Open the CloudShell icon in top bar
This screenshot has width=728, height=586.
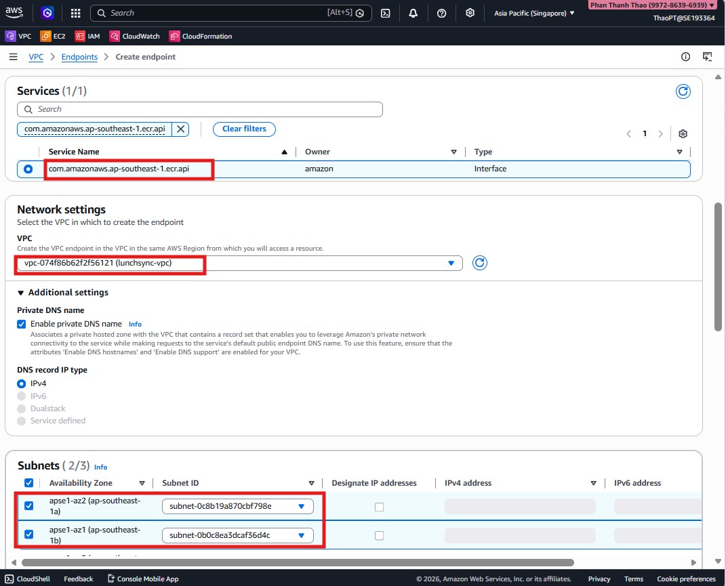click(385, 13)
